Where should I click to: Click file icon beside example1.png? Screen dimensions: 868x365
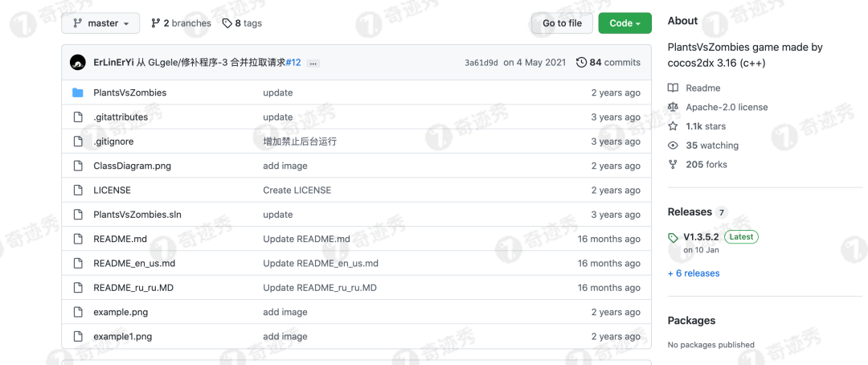coord(78,336)
